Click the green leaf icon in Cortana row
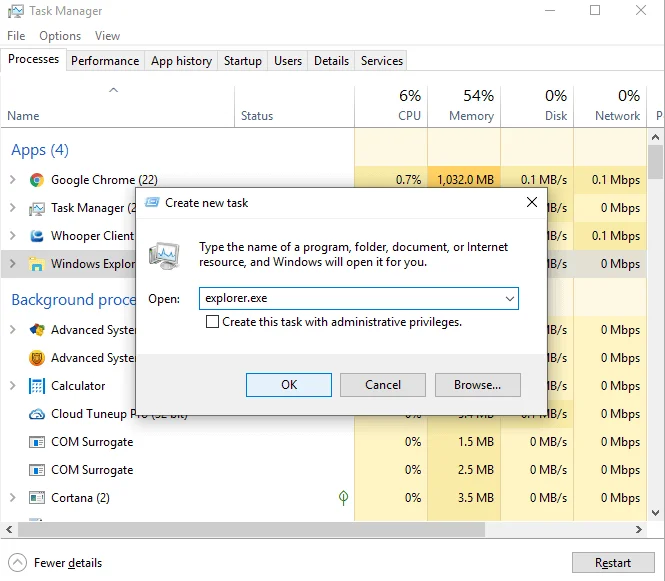 (x=344, y=497)
